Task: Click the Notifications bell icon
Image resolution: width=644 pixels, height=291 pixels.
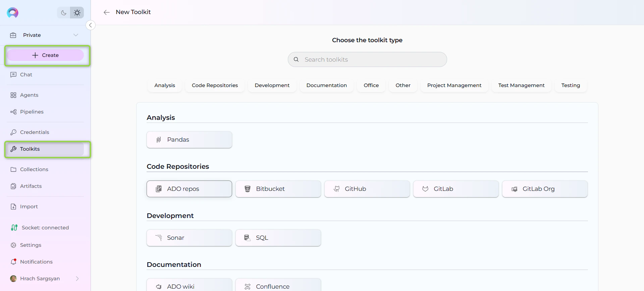Action: (x=13, y=262)
